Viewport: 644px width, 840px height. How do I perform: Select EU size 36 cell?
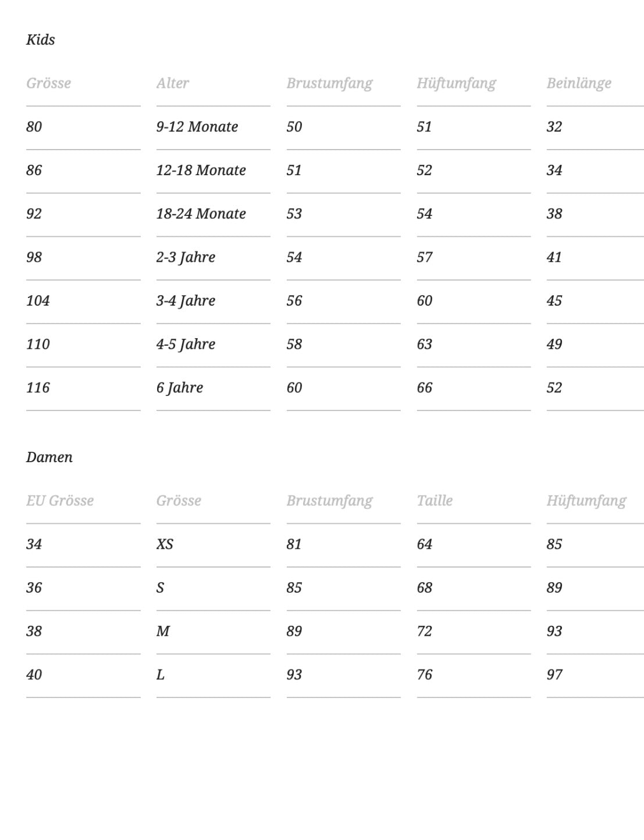point(34,588)
